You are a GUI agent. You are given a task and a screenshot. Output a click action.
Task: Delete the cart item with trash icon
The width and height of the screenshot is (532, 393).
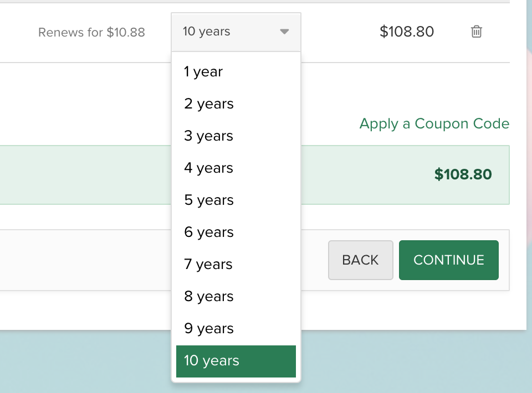(x=476, y=32)
